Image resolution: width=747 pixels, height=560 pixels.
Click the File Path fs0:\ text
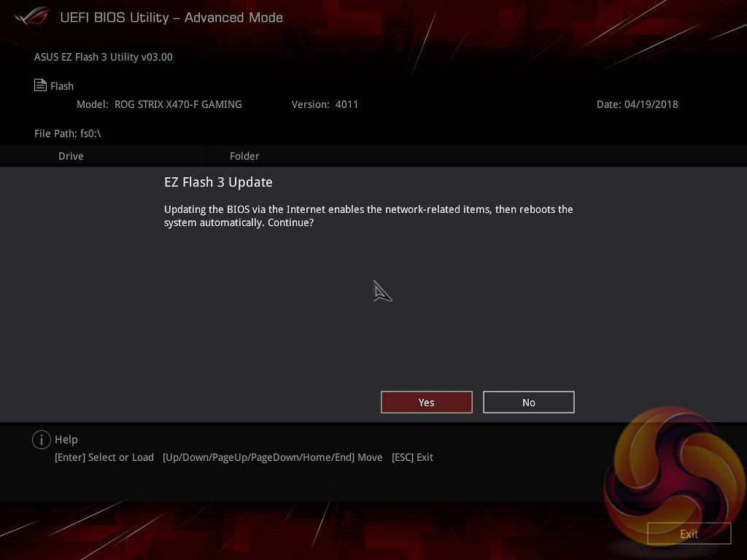click(68, 133)
